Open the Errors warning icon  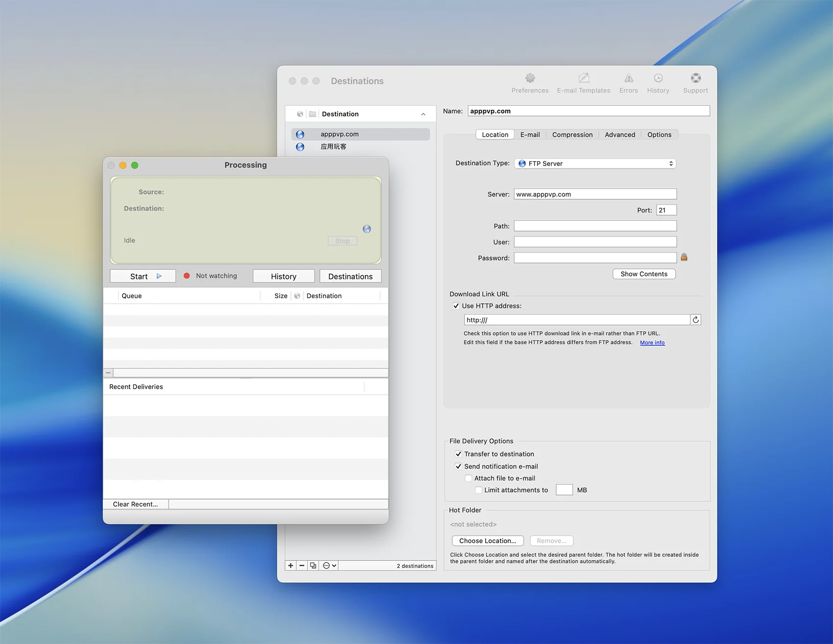pyautogui.click(x=628, y=78)
